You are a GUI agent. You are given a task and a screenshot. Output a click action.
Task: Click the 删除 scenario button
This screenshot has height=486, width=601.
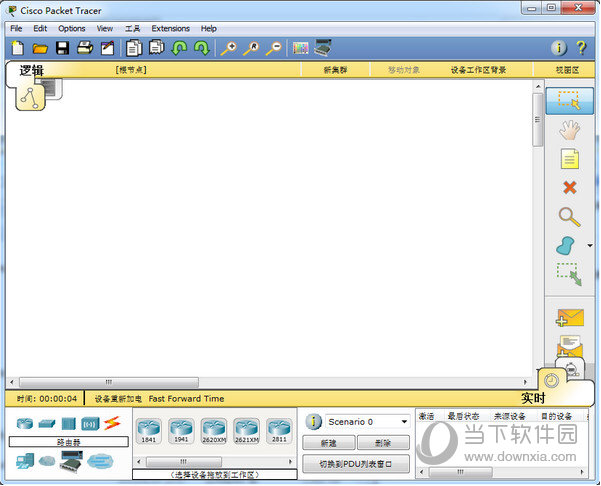pyautogui.click(x=383, y=442)
